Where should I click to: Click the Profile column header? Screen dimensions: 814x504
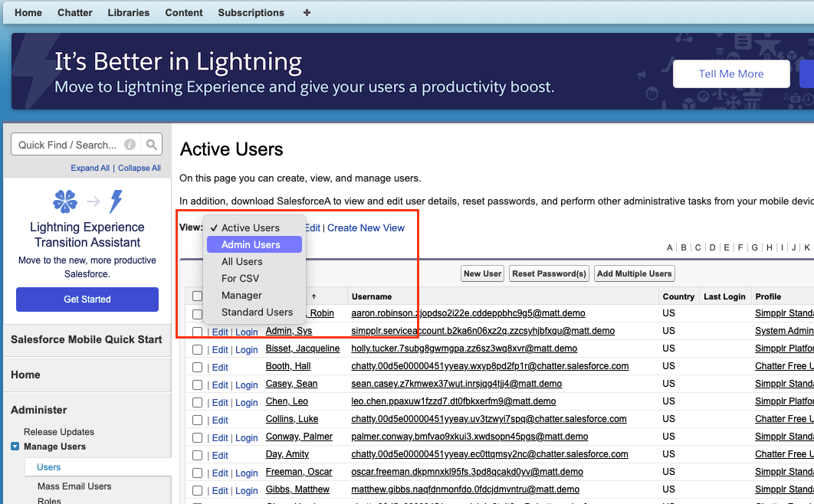(x=768, y=296)
